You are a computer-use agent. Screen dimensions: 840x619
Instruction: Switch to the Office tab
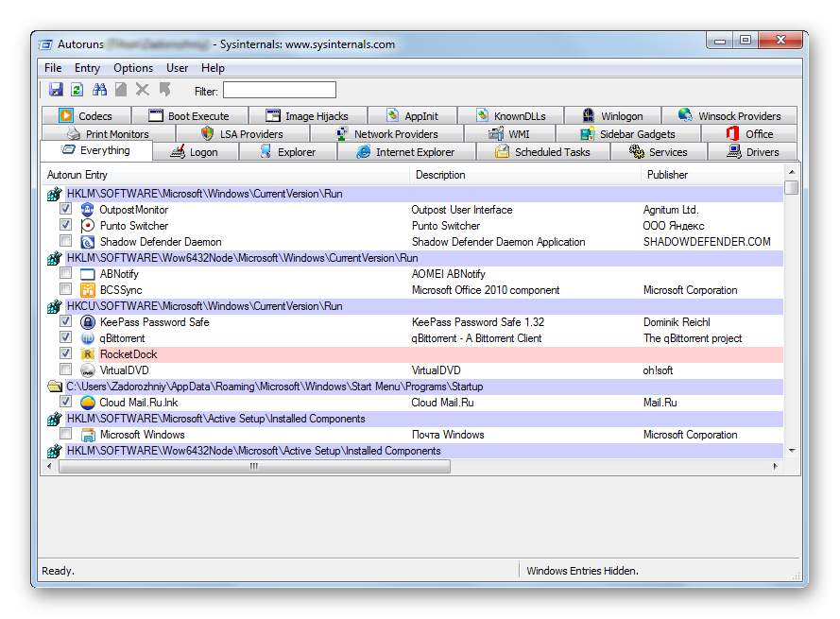(x=749, y=134)
